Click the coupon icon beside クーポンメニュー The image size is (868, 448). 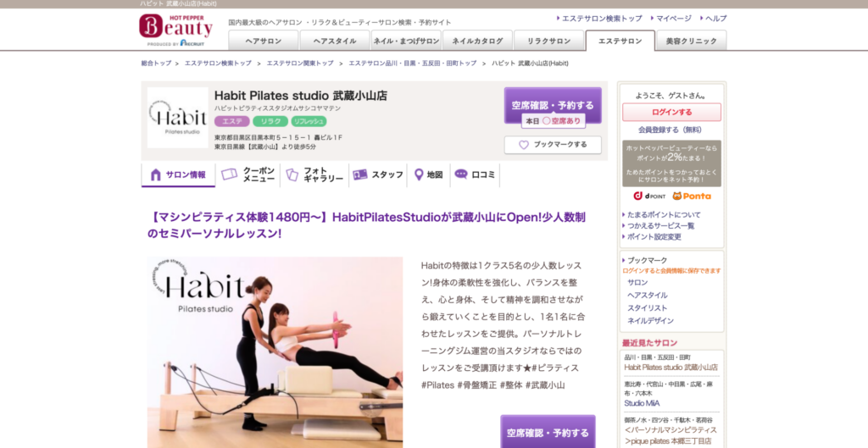pyautogui.click(x=229, y=174)
